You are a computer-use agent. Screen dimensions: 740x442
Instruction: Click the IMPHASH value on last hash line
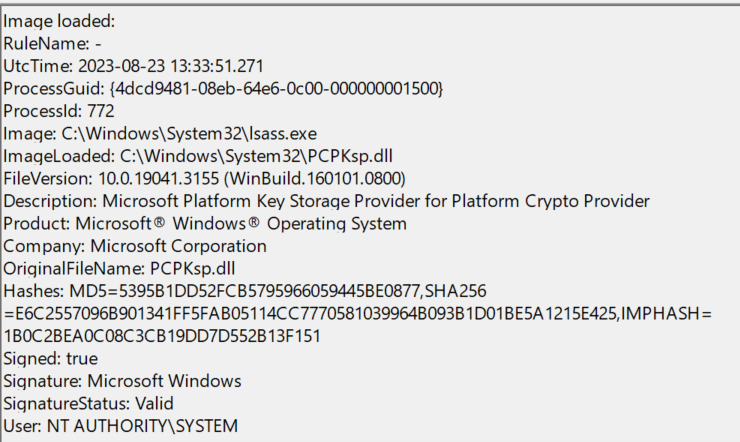click(162, 336)
